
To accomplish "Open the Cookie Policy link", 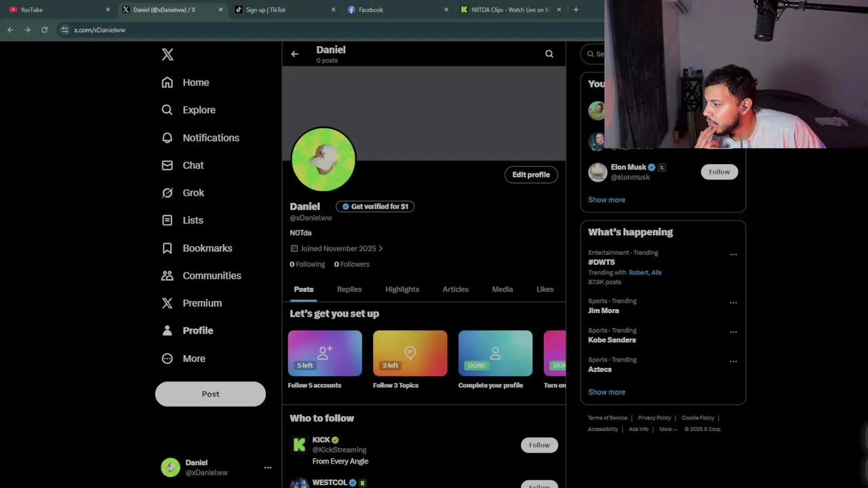I will (x=698, y=418).
